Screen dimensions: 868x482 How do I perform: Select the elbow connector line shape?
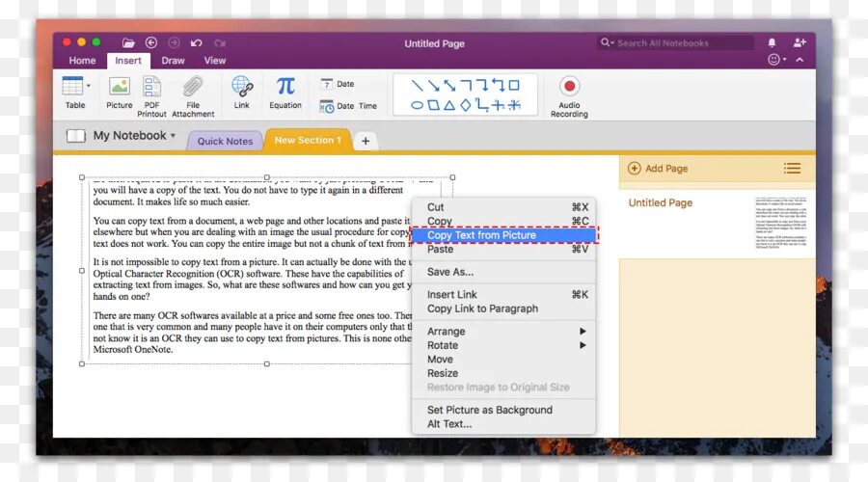466,85
